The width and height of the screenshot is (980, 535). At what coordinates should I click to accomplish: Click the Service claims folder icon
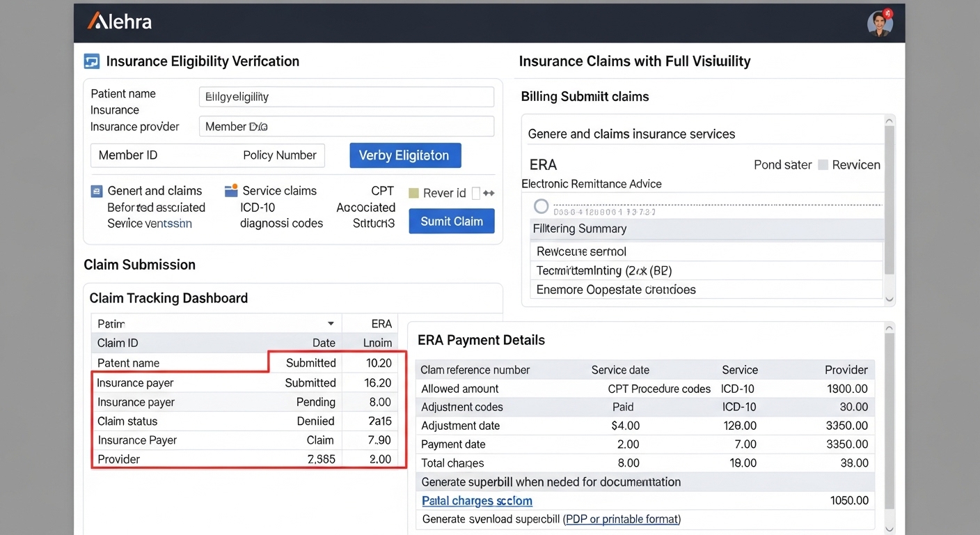pos(231,190)
